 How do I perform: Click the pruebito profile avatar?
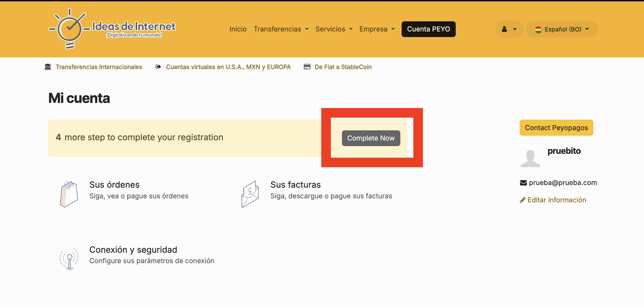(530, 159)
